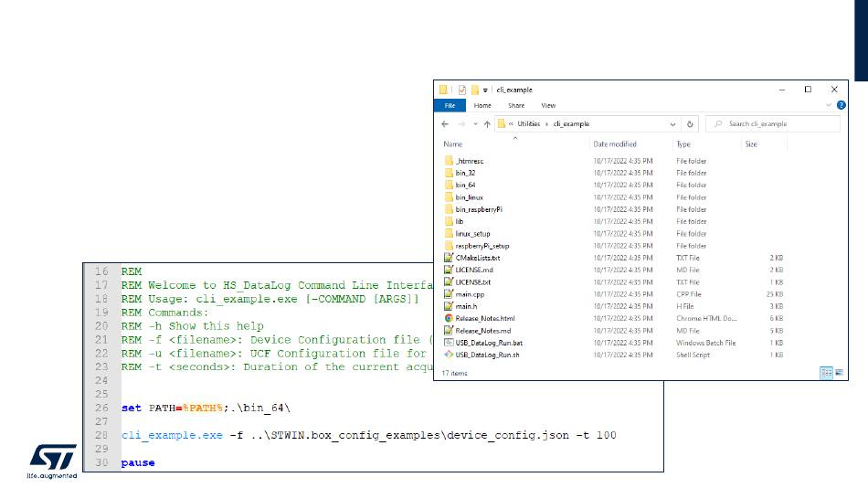Select the USB_DataLog_Run.sh file icon
Screen dimensions: 868x488
(449, 355)
